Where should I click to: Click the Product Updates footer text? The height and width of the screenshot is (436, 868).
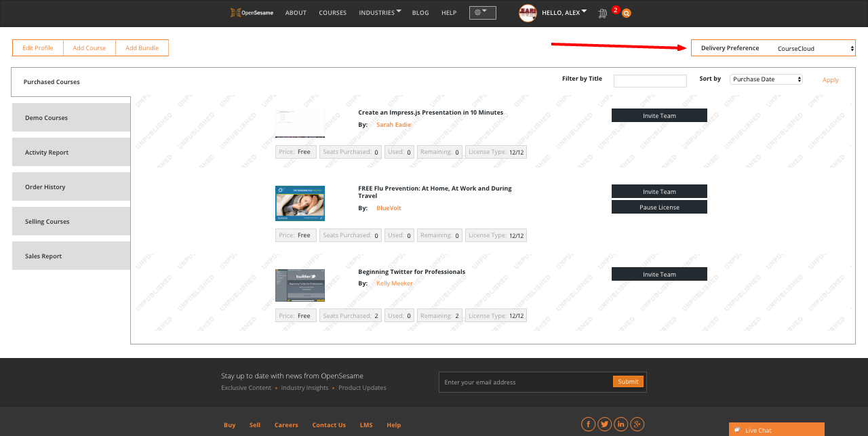[x=362, y=388]
